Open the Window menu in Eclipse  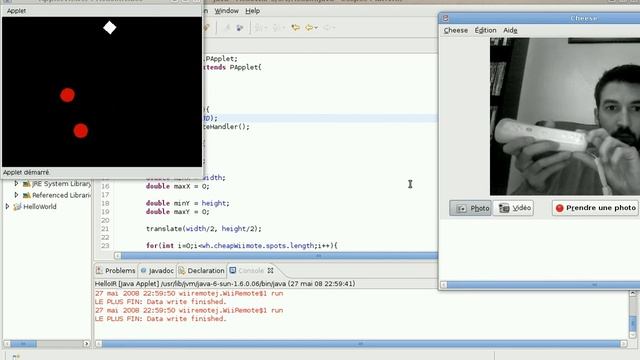coord(227,11)
